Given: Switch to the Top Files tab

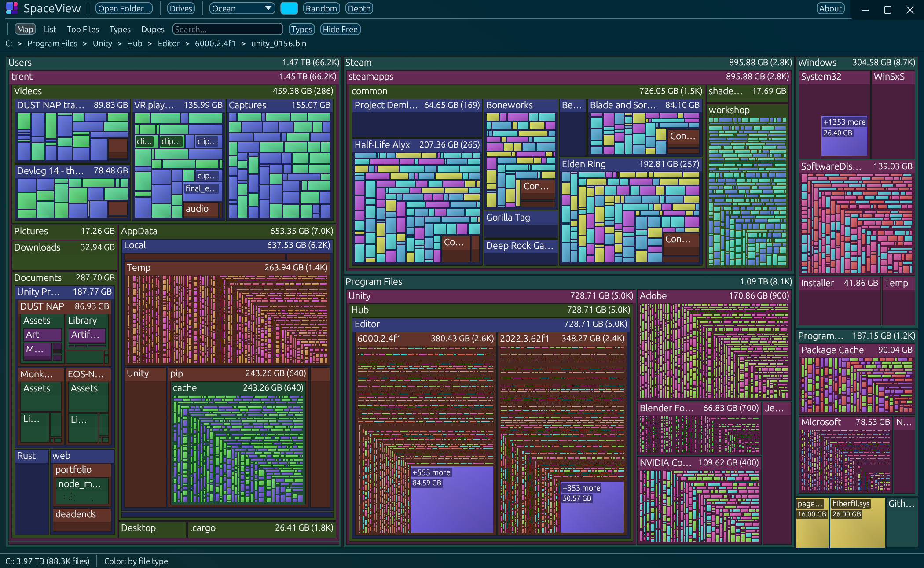Looking at the screenshot, I should coord(83,29).
